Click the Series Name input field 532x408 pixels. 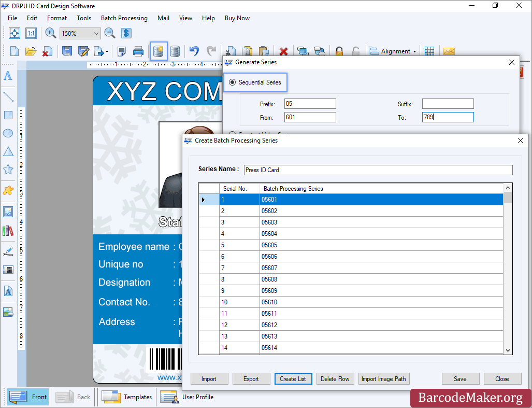click(x=378, y=170)
